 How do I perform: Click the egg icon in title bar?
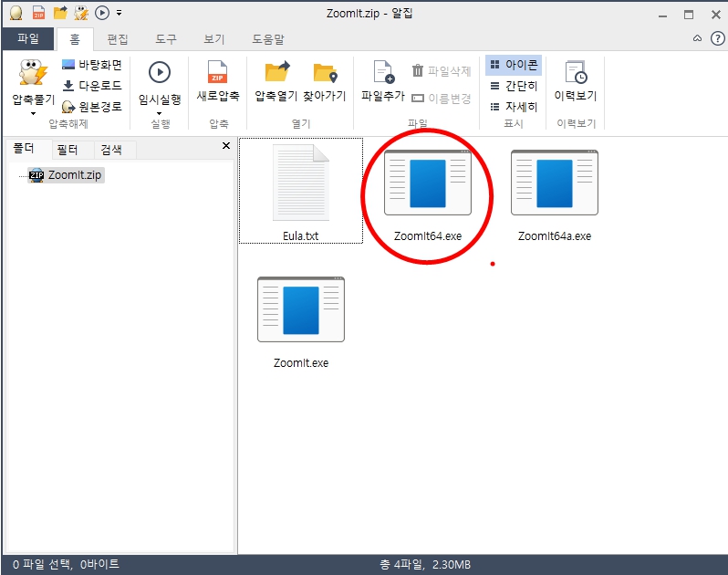(16, 13)
